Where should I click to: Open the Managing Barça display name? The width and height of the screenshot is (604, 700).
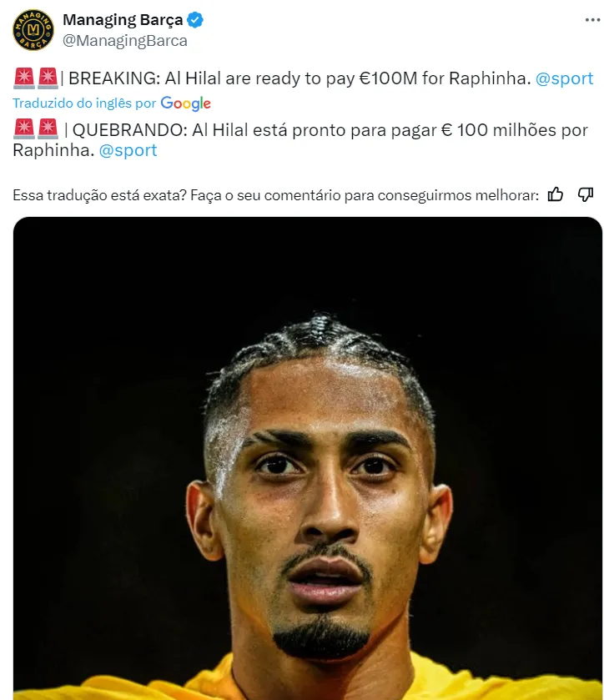[123, 20]
